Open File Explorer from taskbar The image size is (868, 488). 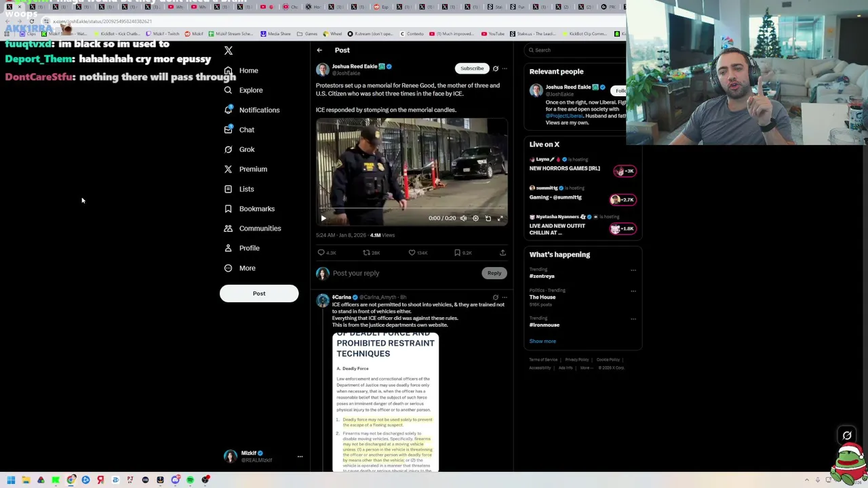[x=26, y=480]
